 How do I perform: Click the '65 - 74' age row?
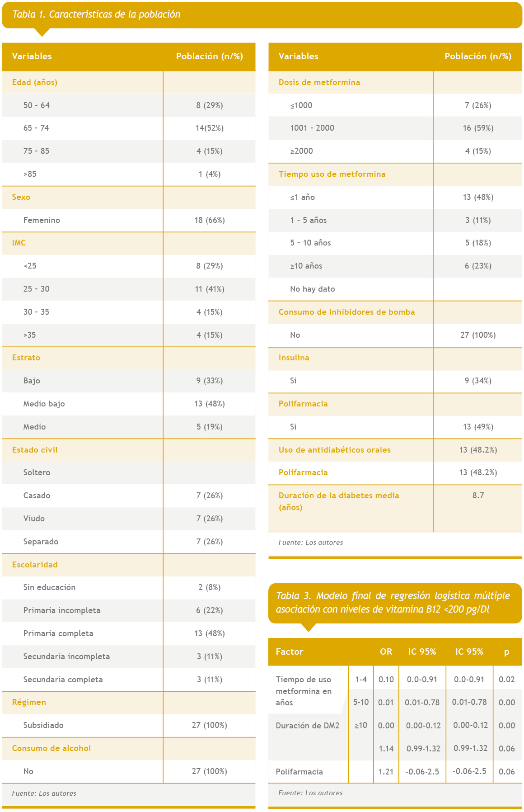point(36,128)
